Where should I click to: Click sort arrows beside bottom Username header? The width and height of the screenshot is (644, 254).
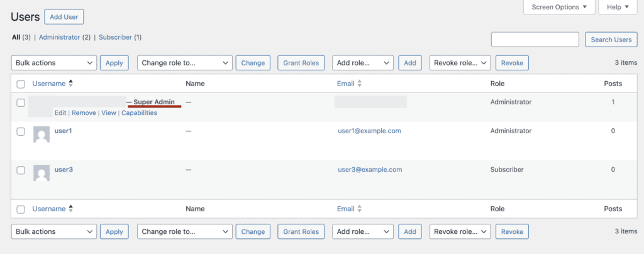tap(70, 209)
